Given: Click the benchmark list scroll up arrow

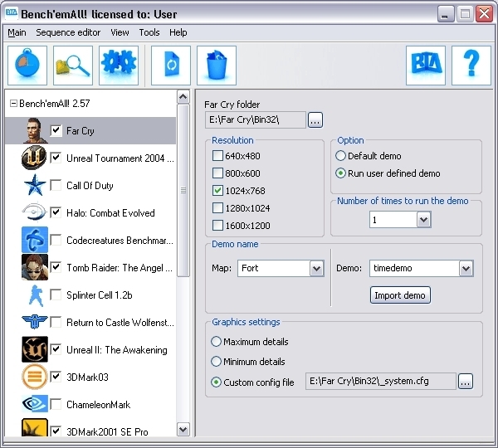Looking at the screenshot, I should (x=183, y=96).
